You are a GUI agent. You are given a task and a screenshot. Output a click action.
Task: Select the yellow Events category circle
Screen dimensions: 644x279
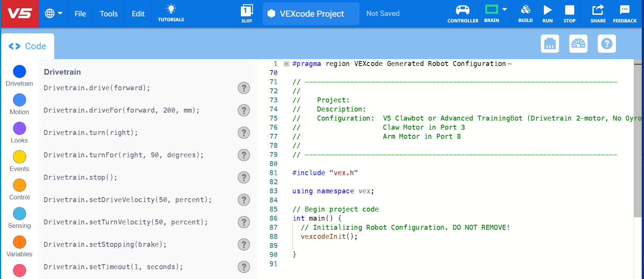click(19, 157)
